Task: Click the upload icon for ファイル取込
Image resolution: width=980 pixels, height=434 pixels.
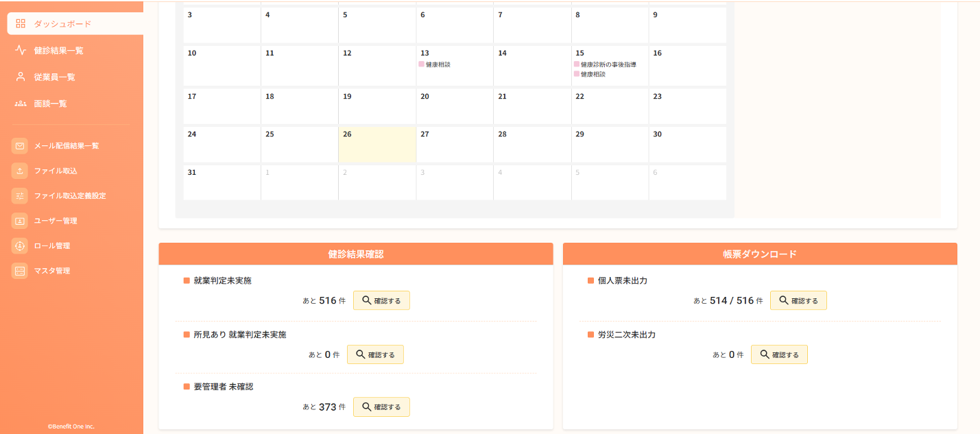Action: pos(20,171)
